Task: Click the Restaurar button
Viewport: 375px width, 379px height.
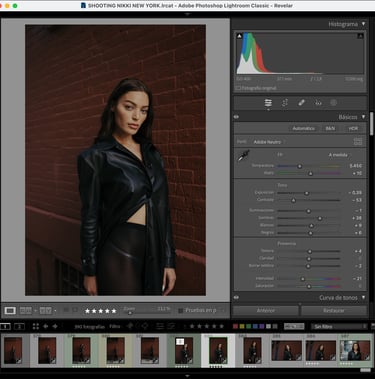Action: (334, 311)
